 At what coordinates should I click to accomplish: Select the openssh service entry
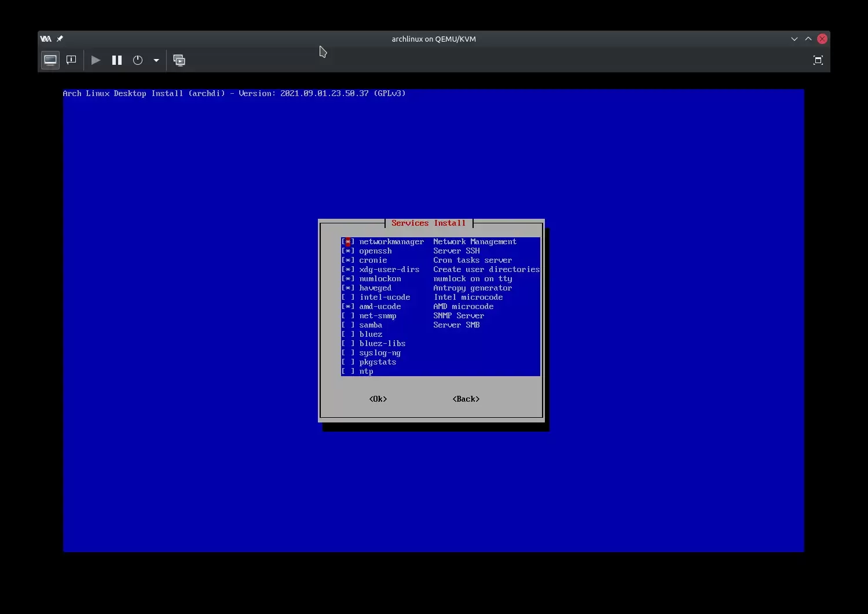click(375, 251)
